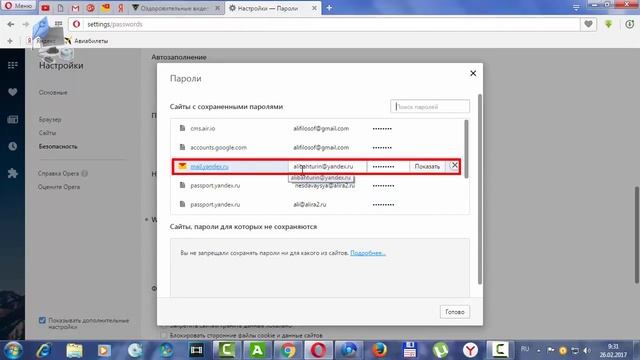Open Справка Opera link
640x360 pixels.
click(58, 173)
